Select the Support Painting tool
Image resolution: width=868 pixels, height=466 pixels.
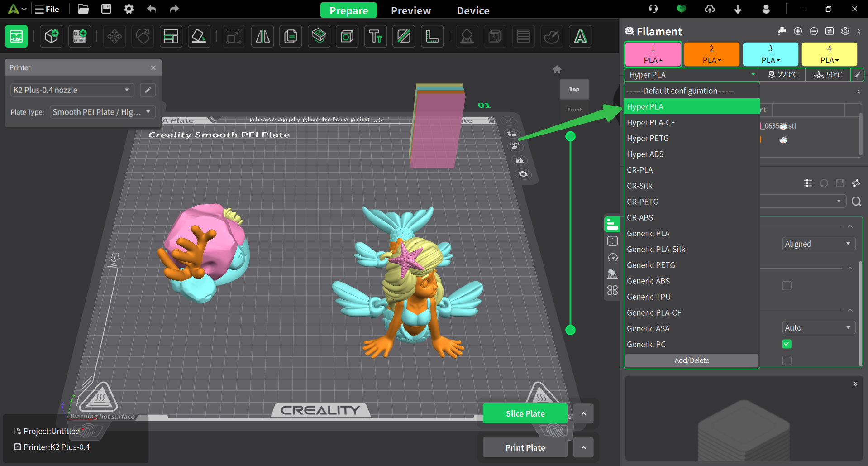(x=467, y=36)
